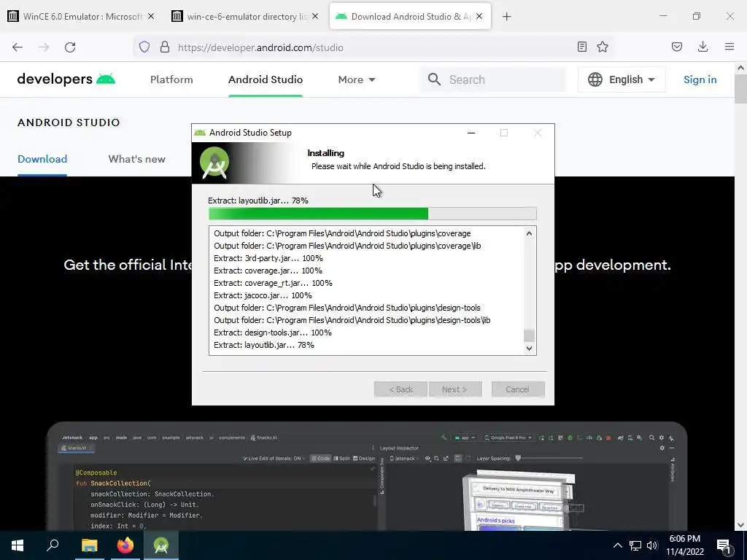Image resolution: width=747 pixels, height=560 pixels.
Task: Open the Firefox downloads panel
Action: (703, 47)
